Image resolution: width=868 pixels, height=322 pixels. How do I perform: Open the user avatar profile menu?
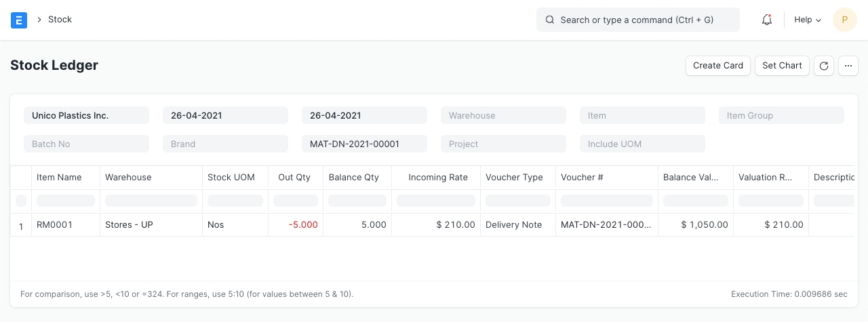click(x=844, y=20)
